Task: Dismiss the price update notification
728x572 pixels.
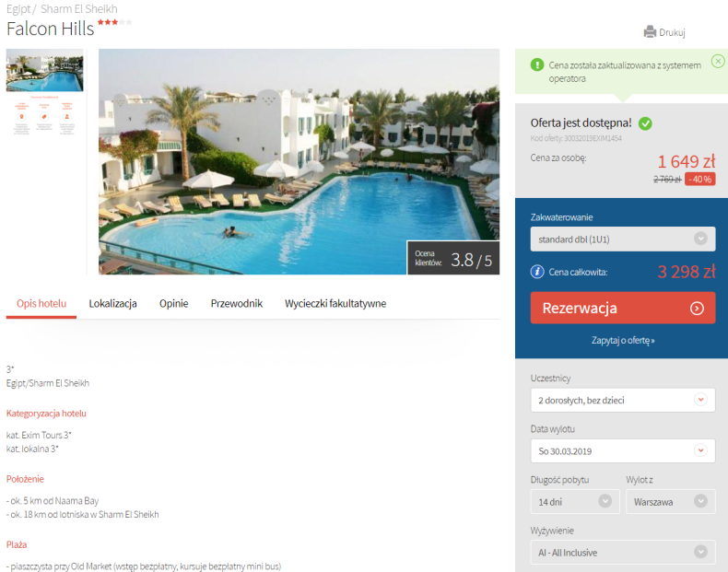Action: (718, 61)
